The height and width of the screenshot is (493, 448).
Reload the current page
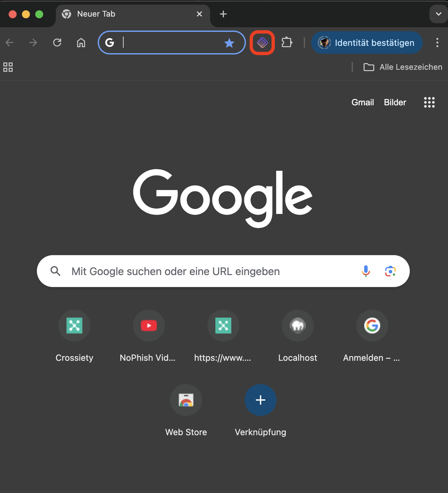(x=57, y=43)
